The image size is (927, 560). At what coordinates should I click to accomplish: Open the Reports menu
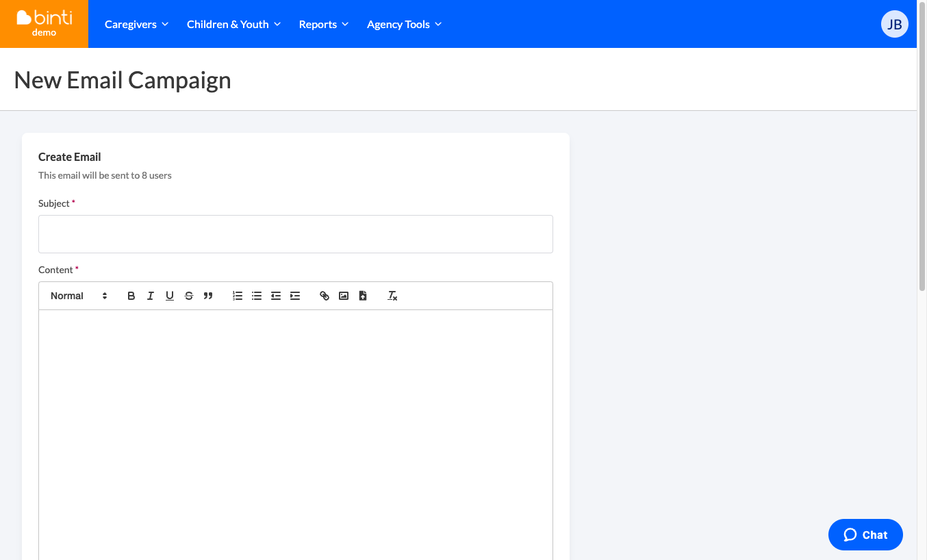[324, 24]
